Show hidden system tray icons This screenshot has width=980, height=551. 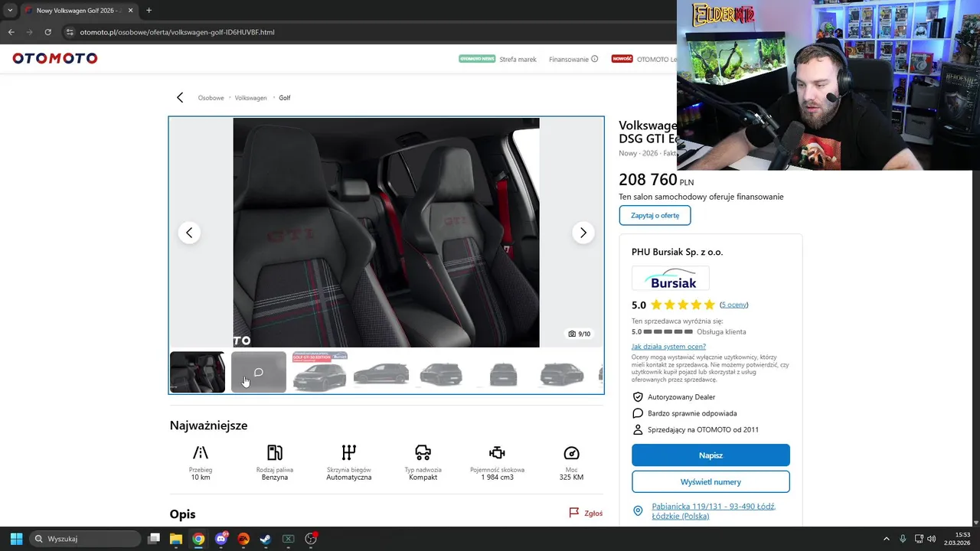coord(887,539)
